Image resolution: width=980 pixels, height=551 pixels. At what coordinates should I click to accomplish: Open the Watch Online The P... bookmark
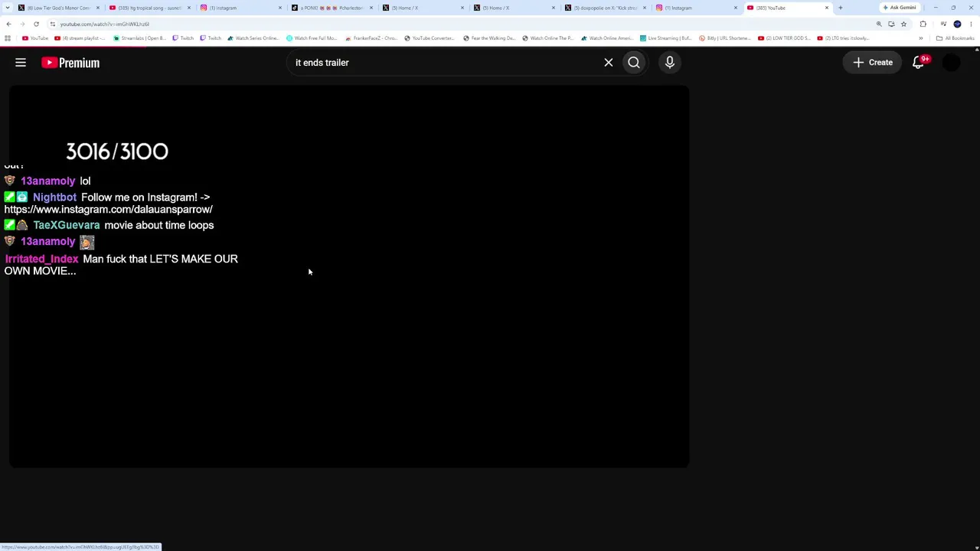(x=549, y=38)
